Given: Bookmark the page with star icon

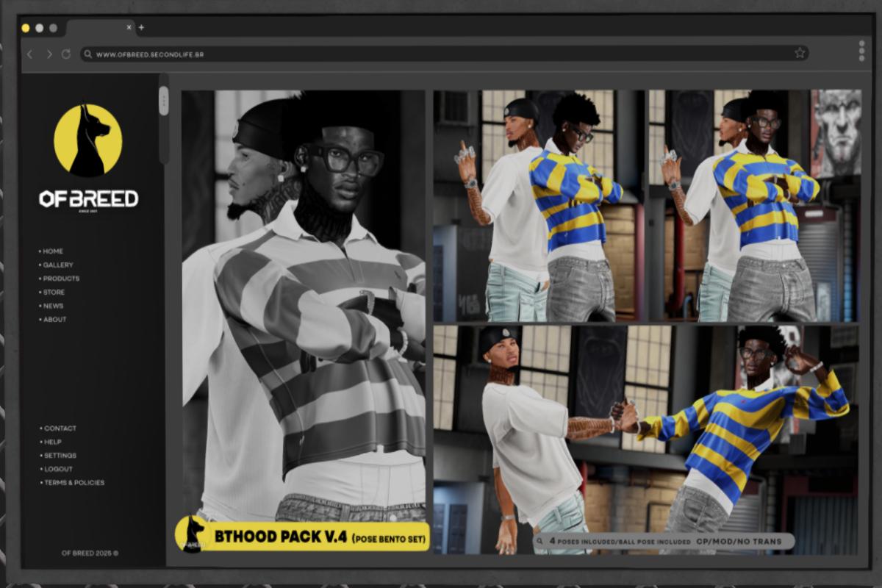Looking at the screenshot, I should coord(800,53).
